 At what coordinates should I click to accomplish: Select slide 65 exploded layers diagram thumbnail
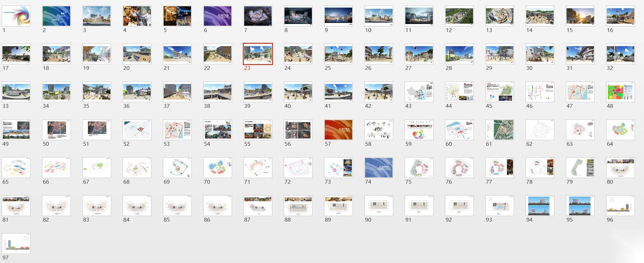16,168
